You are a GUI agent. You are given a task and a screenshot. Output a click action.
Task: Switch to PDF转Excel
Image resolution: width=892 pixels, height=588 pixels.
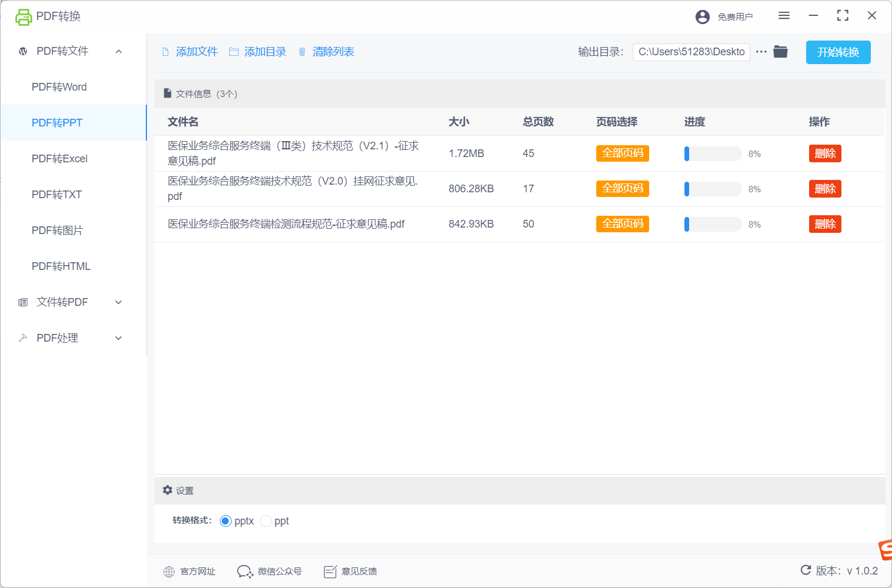(73, 159)
